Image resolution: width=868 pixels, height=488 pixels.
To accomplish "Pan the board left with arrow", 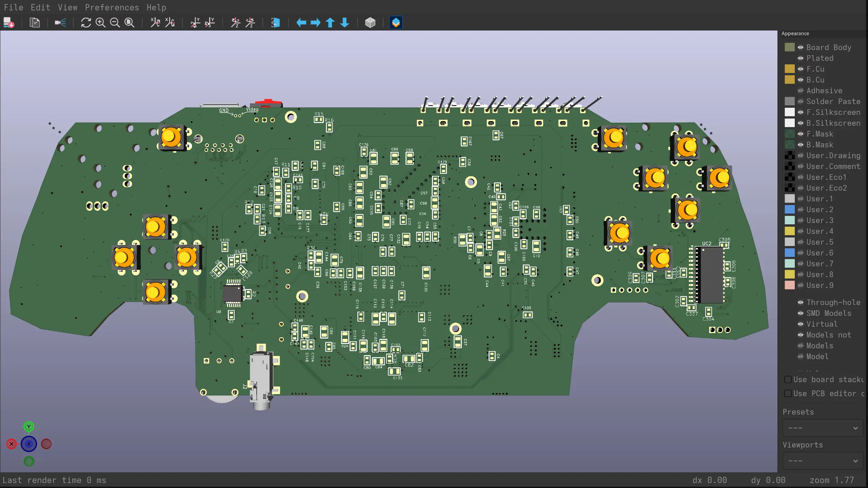I will click(x=301, y=23).
